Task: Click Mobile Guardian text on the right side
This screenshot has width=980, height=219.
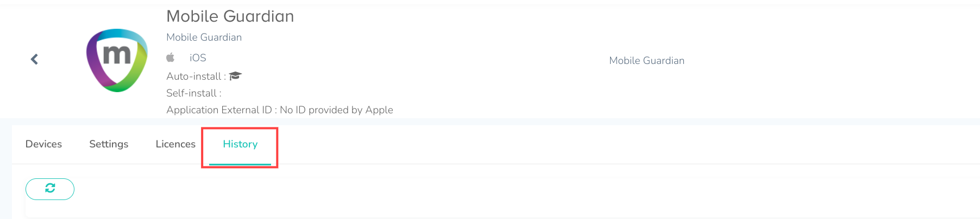Action: (646, 61)
